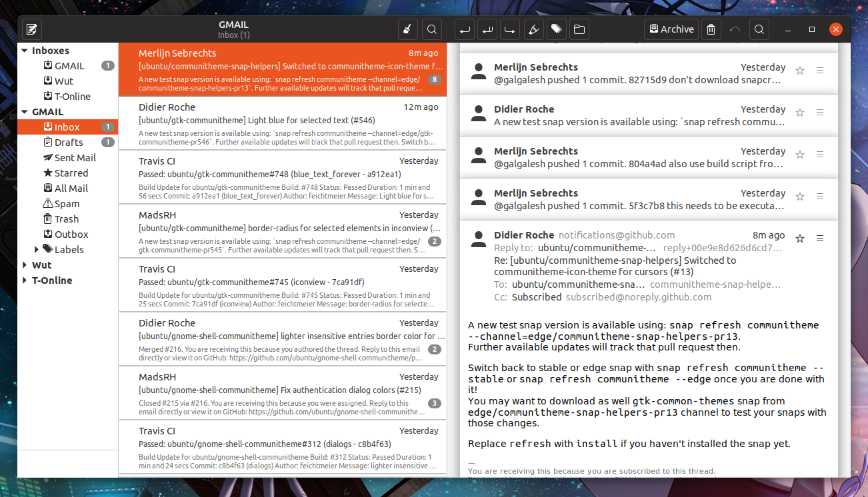Select MadsRH Fix authentication dialog conversation
This screenshot has height=497, width=868.
282,393
